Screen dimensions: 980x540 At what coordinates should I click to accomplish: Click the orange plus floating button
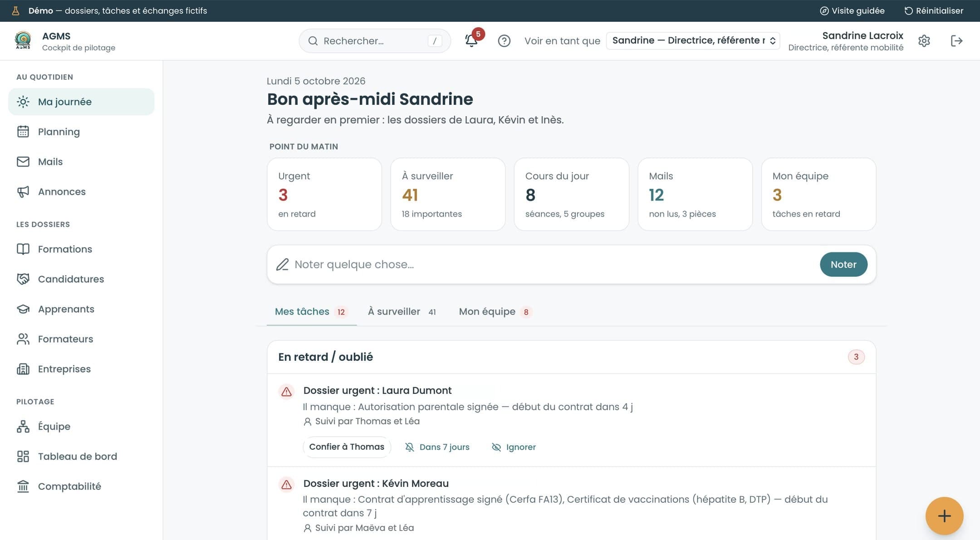[944, 516]
